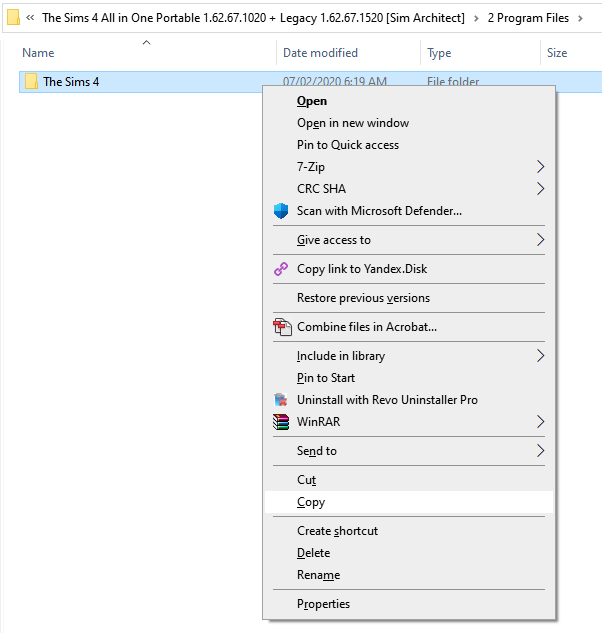Choose Pin to Start
Viewport: 602px width, 633px height.
[409, 378]
